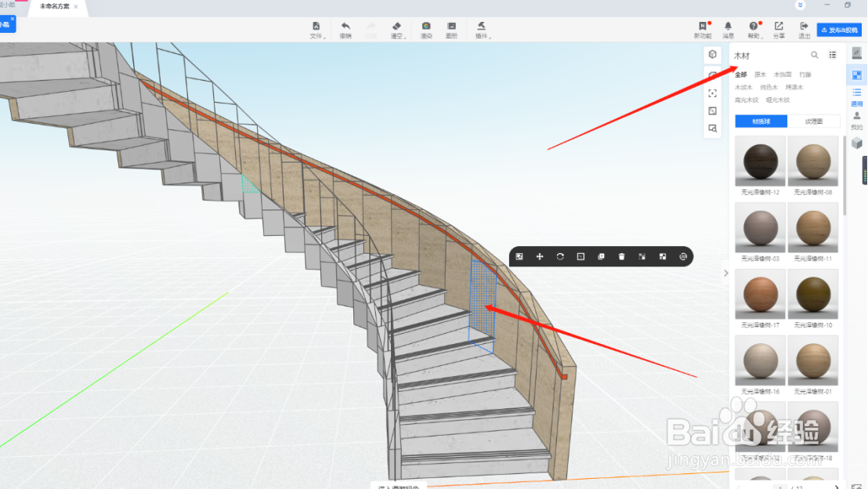Open the 通用 general sidebar tab
Screen dimensions: 868x489
(x=856, y=96)
